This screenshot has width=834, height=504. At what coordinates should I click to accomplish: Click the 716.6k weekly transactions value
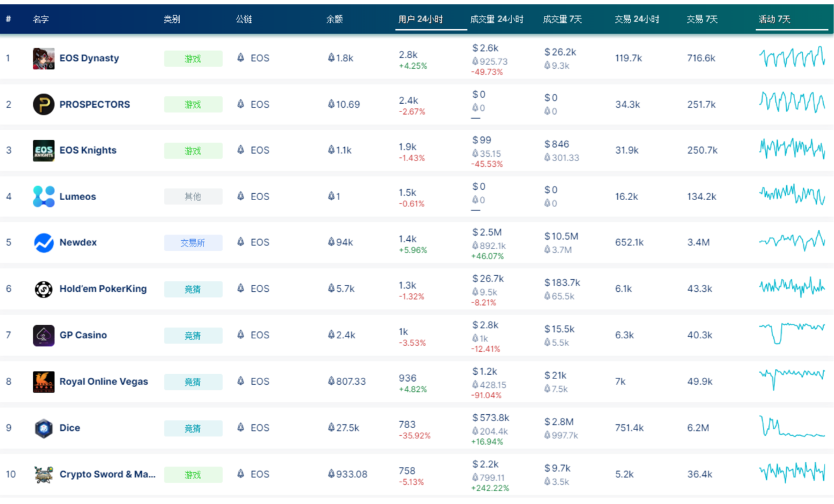[x=701, y=58]
